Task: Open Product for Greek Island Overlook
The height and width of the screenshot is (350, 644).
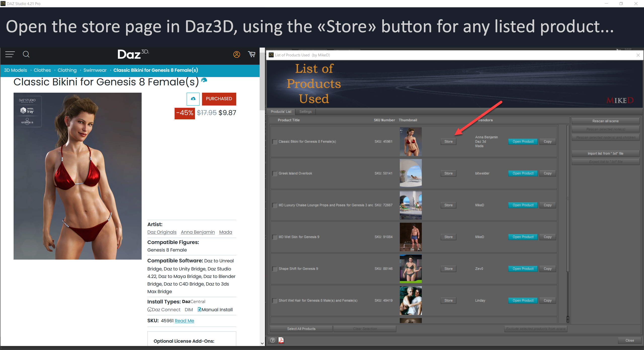Action: (523, 173)
